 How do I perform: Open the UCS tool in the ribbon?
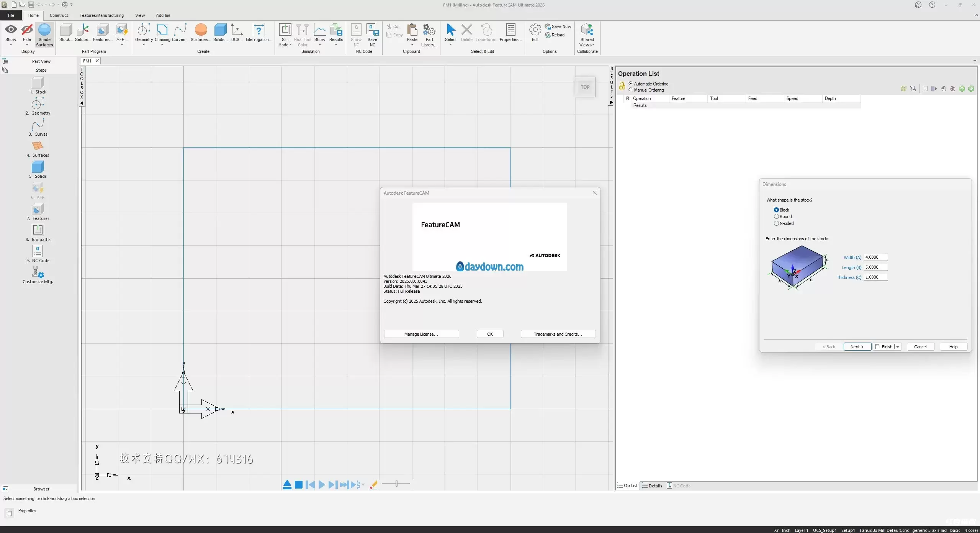[237, 33]
